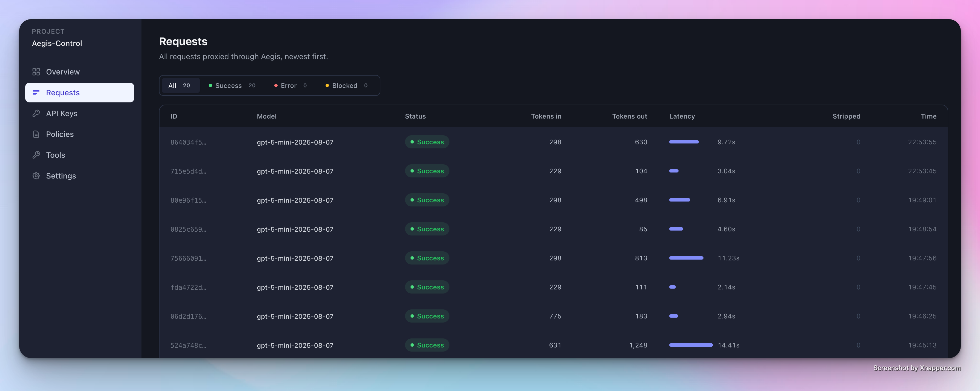This screenshot has width=980, height=391.
Task: Click the Tokens out column header
Action: pyautogui.click(x=629, y=116)
